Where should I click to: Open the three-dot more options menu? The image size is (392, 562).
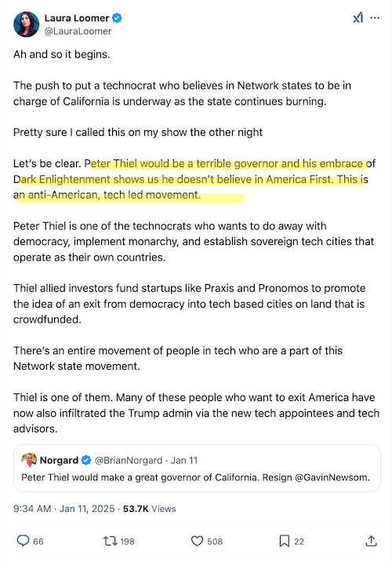pyautogui.click(x=375, y=17)
